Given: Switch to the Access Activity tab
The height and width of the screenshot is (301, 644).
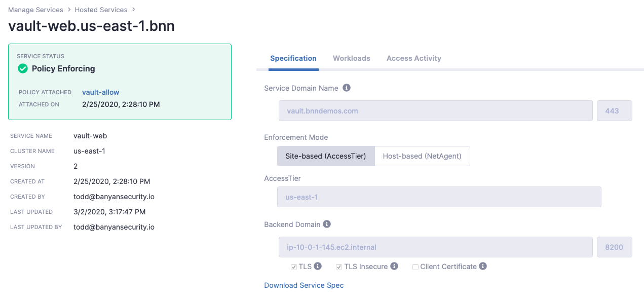Looking at the screenshot, I should [x=414, y=58].
